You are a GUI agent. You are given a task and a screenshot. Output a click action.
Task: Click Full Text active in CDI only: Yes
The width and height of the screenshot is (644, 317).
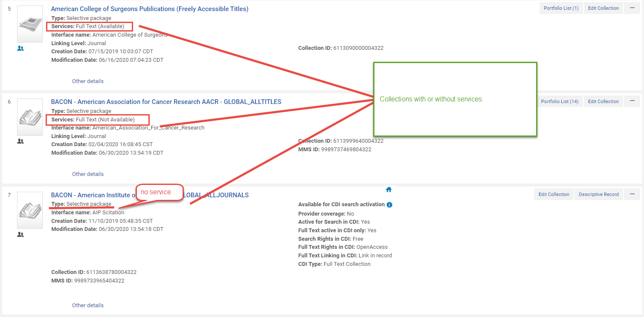[x=337, y=231]
